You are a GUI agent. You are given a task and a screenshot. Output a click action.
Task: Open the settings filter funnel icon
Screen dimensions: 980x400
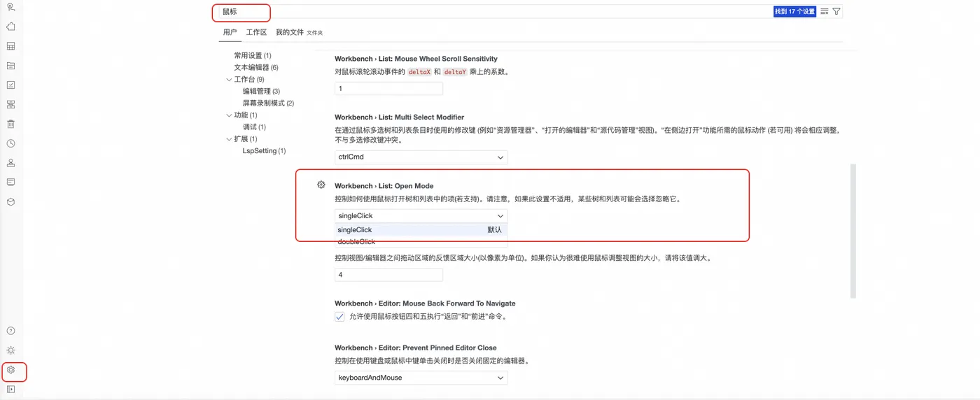point(836,12)
